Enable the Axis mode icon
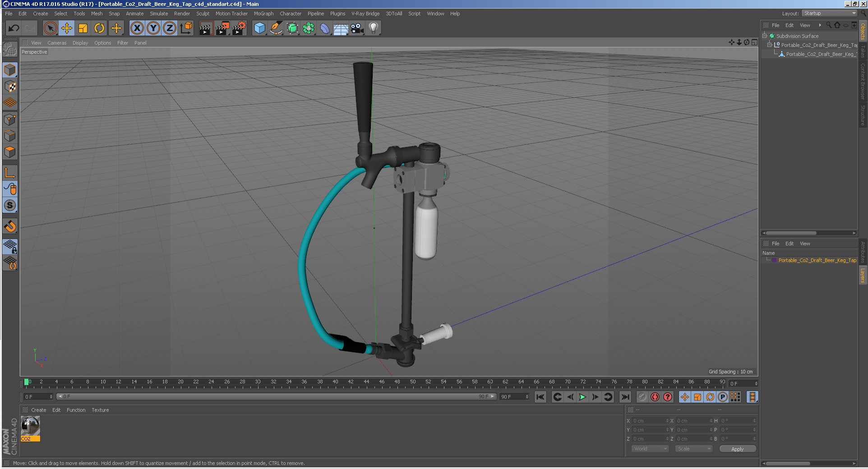The width and height of the screenshot is (868, 469). (10, 173)
